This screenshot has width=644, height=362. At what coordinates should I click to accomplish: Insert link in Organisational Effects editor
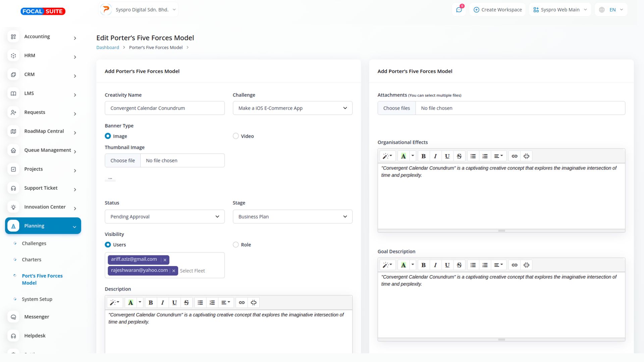point(514,156)
